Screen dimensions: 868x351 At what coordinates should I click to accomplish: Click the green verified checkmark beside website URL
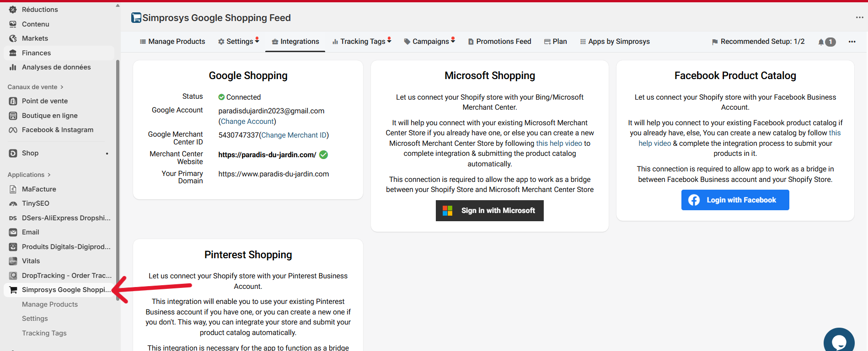323,154
